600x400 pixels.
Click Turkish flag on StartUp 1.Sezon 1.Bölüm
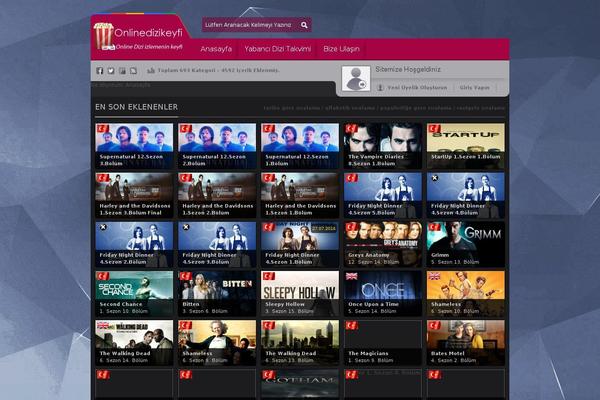click(x=434, y=129)
